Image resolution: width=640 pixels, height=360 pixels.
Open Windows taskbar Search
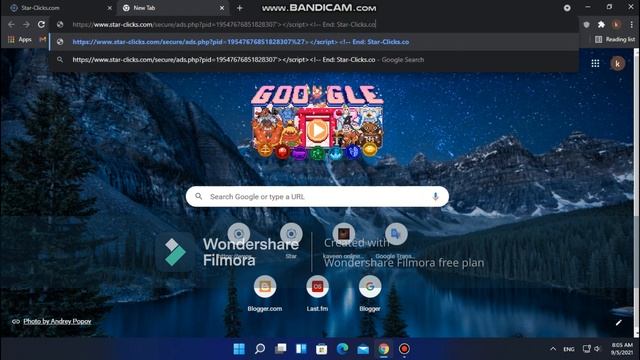260,349
